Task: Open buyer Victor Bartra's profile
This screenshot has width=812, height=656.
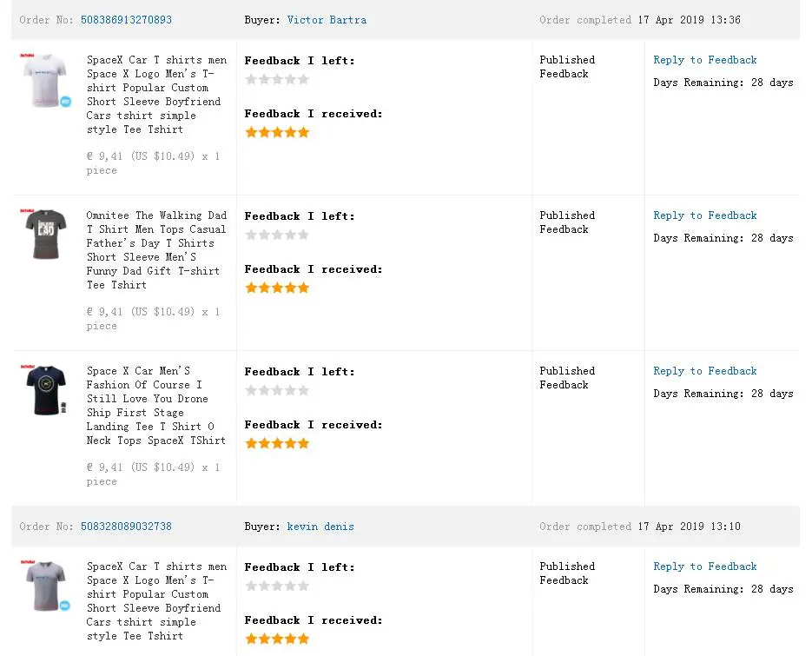Action: 327,20
